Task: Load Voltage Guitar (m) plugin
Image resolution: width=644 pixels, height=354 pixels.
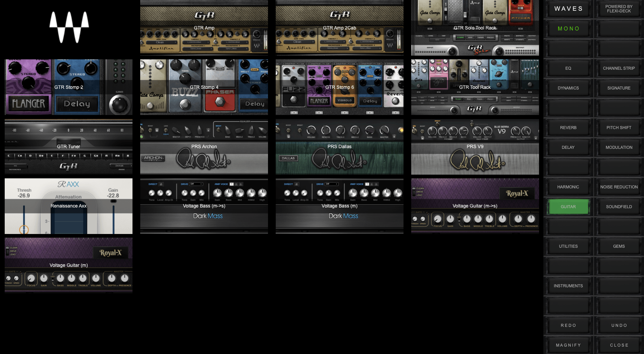Action: tap(68, 265)
